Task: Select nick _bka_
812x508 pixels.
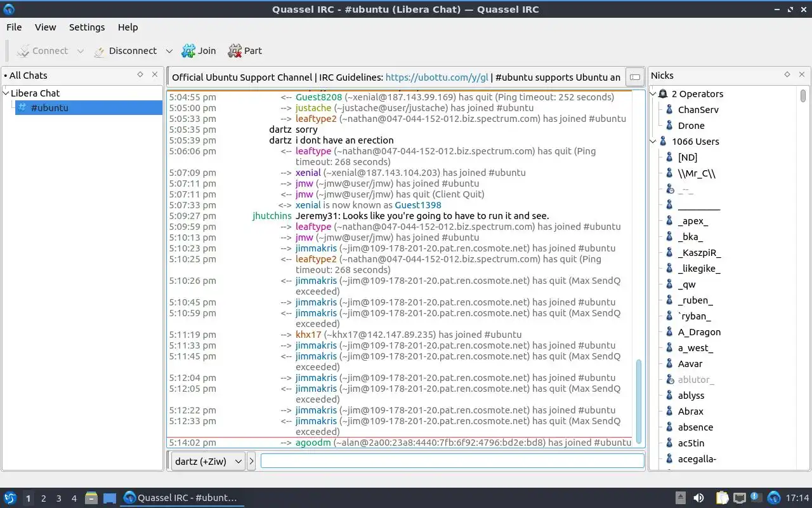Action: (x=690, y=237)
